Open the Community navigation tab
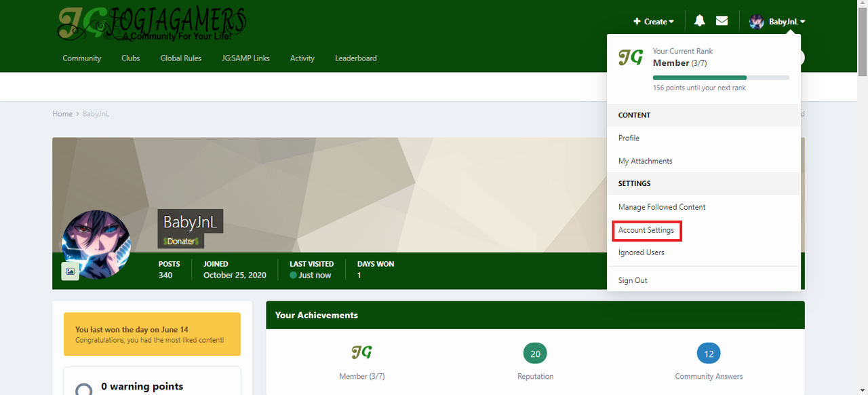 tap(82, 58)
